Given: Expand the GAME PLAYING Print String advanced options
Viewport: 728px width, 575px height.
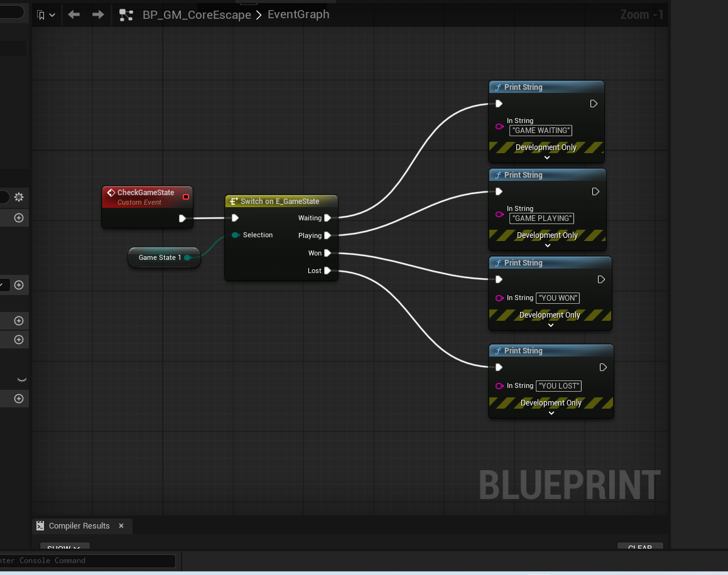Looking at the screenshot, I should [548, 245].
